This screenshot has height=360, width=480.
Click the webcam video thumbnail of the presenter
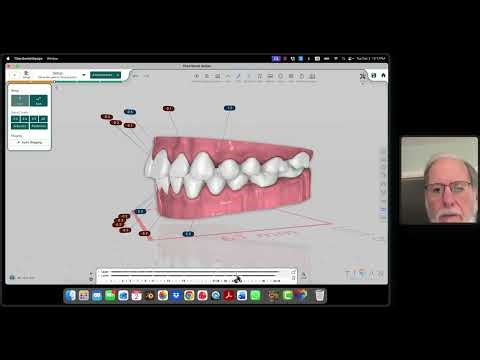click(x=439, y=180)
